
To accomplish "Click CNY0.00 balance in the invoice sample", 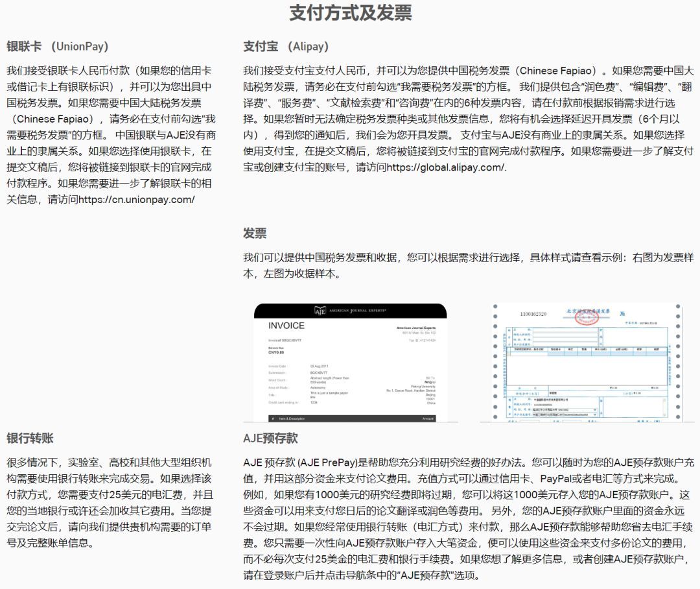I will point(276,352).
